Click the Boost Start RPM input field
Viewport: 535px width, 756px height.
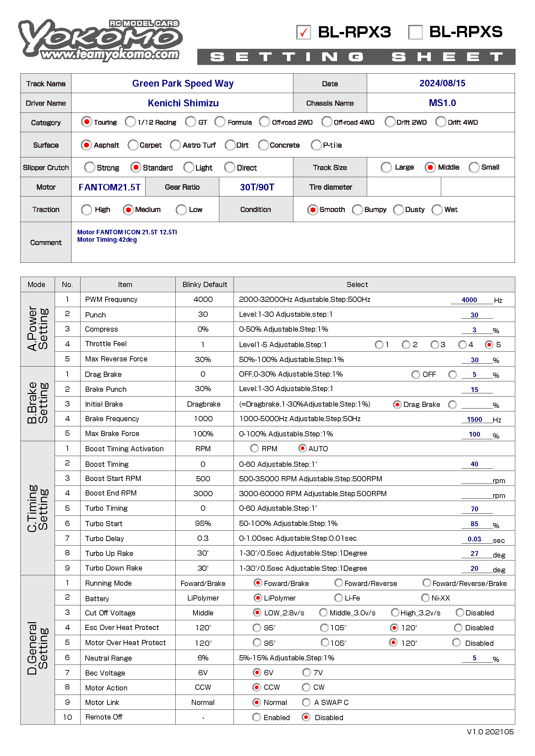tap(476, 479)
